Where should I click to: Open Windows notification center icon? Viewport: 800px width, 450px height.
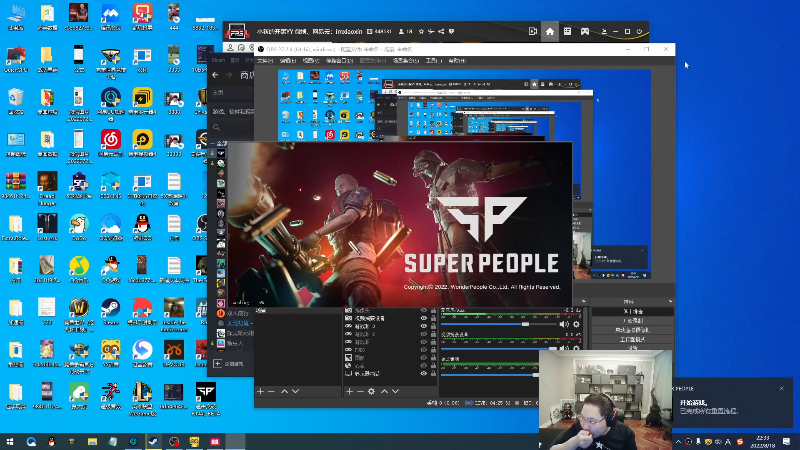coord(786,442)
